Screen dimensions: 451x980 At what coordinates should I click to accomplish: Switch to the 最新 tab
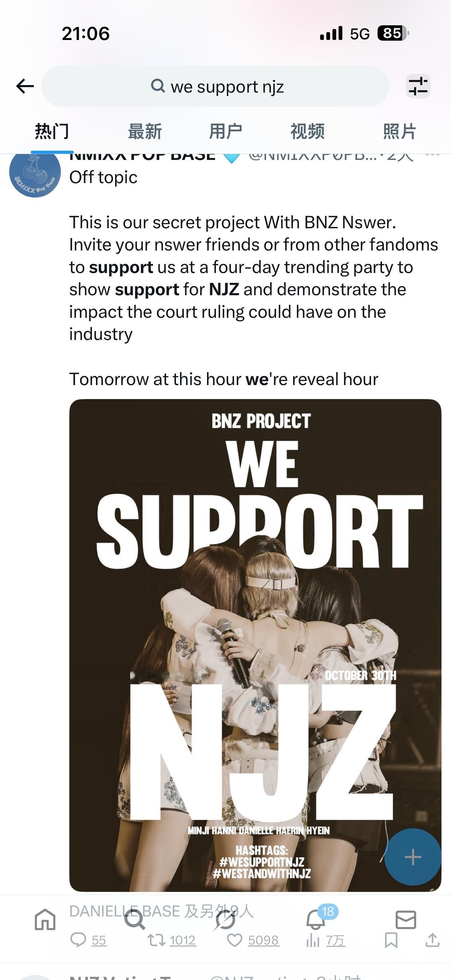coord(145,132)
